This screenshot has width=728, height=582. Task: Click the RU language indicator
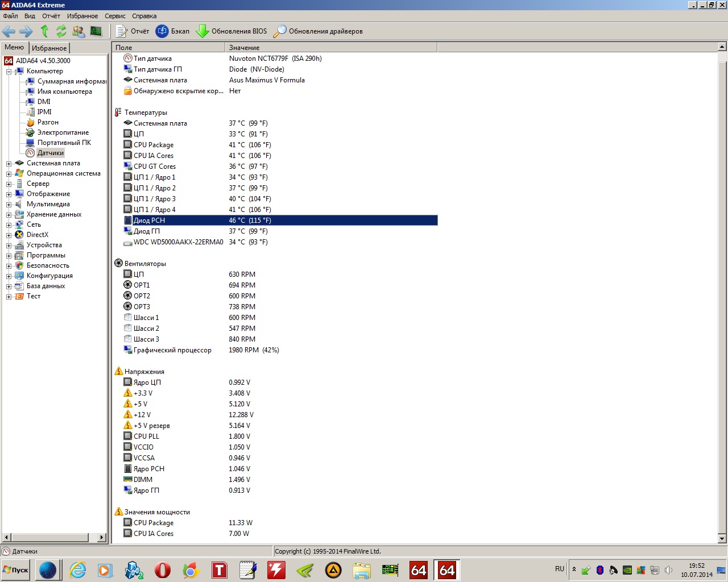point(560,569)
